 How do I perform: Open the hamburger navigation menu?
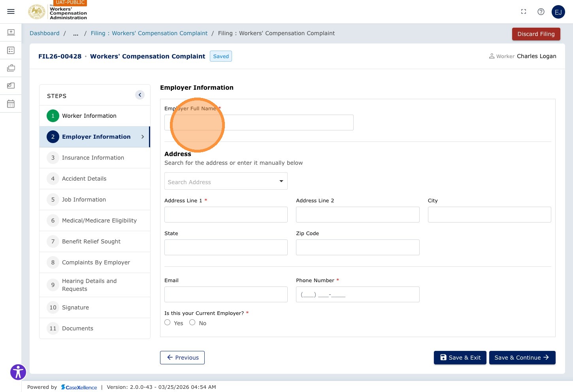click(x=11, y=11)
